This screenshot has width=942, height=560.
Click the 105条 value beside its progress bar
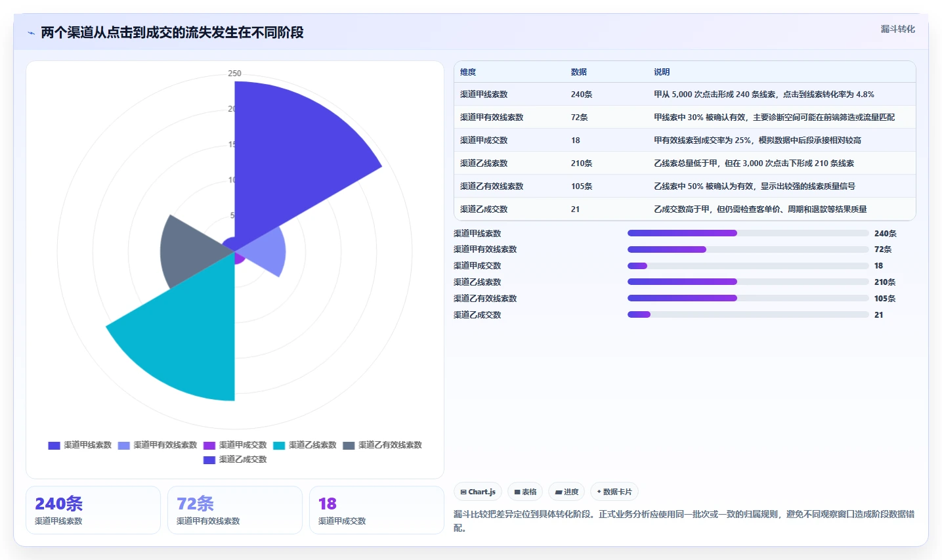[885, 299]
